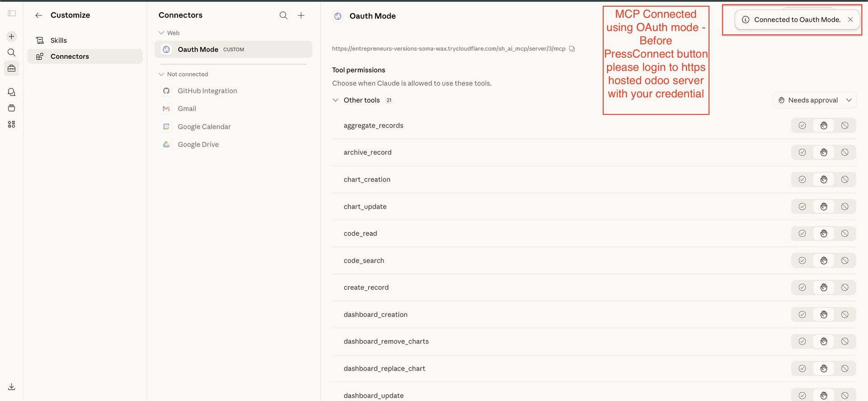Select the Google Drive connector

[198, 145]
